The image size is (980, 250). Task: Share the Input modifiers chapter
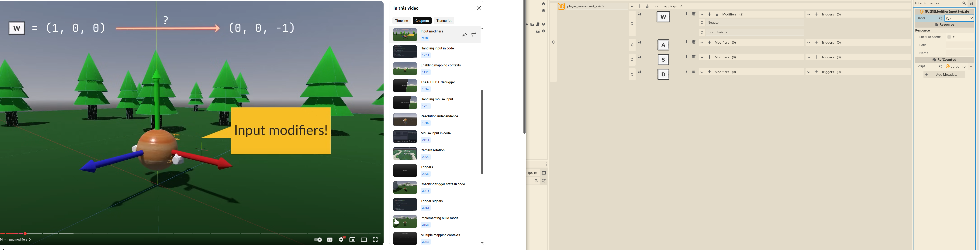(464, 35)
